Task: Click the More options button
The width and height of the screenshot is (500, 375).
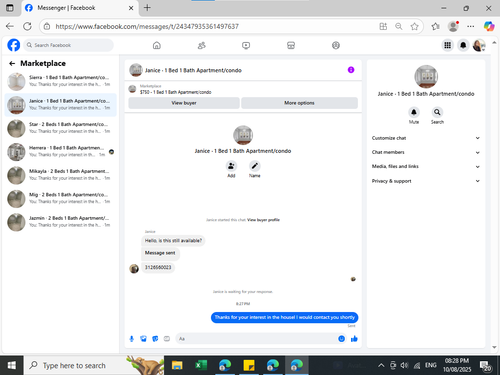Action: [299, 103]
